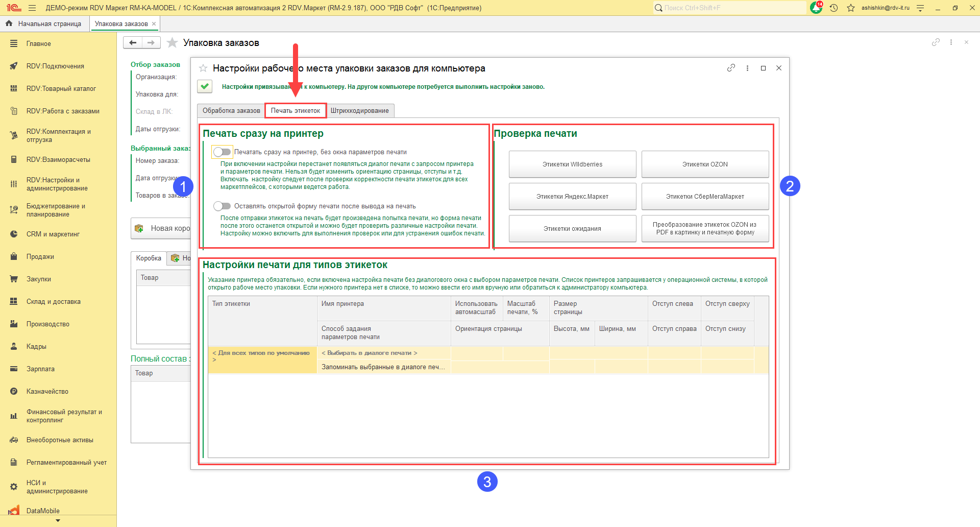
Task: Open three-dot more menu in dialog
Action: point(747,68)
